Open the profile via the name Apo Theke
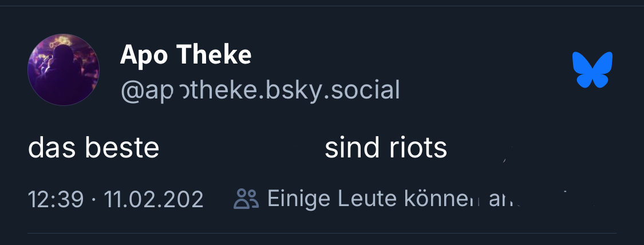The height and width of the screenshot is (245, 644). tap(185, 55)
